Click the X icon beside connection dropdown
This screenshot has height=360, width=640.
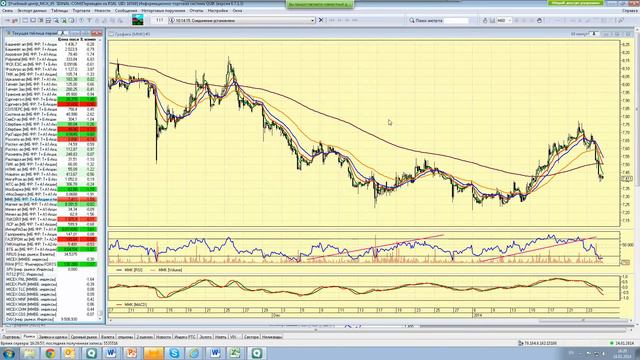pyautogui.click(x=321, y=20)
